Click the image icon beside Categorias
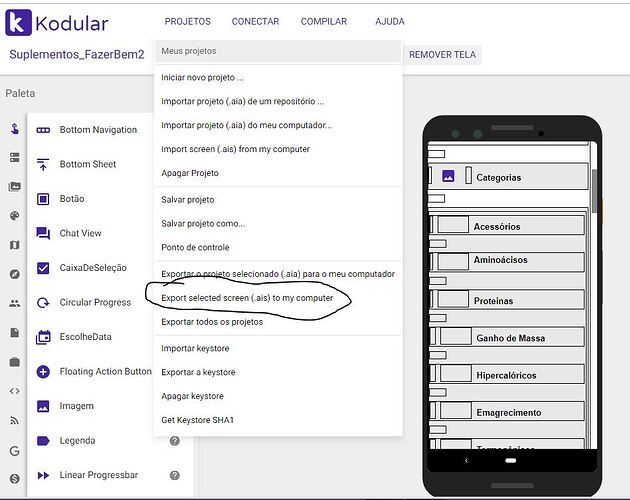Screen dimensions: 630x500 click(448, 176)
